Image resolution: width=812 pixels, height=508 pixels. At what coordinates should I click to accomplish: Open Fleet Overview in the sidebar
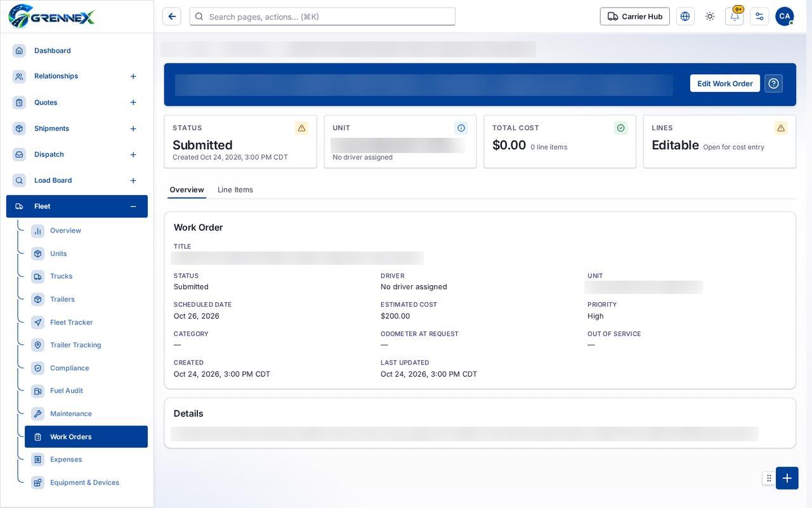[86, 231]
